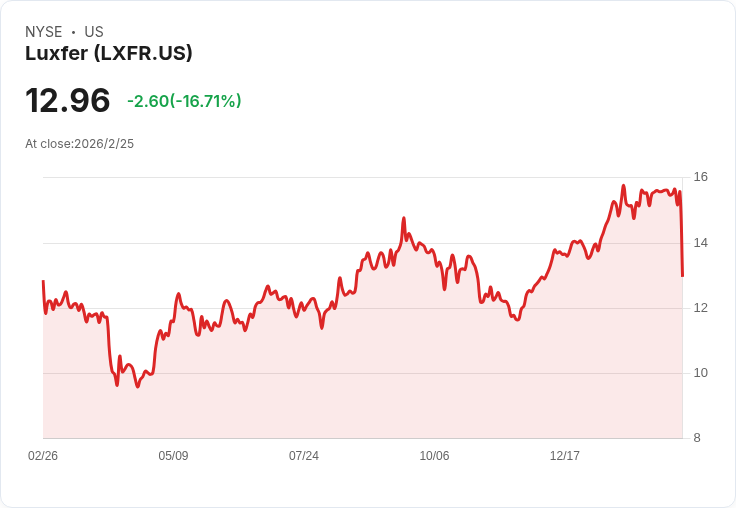Click the 12/17 date axis label
The image size is (736, 508).
[x=565, y=455]
